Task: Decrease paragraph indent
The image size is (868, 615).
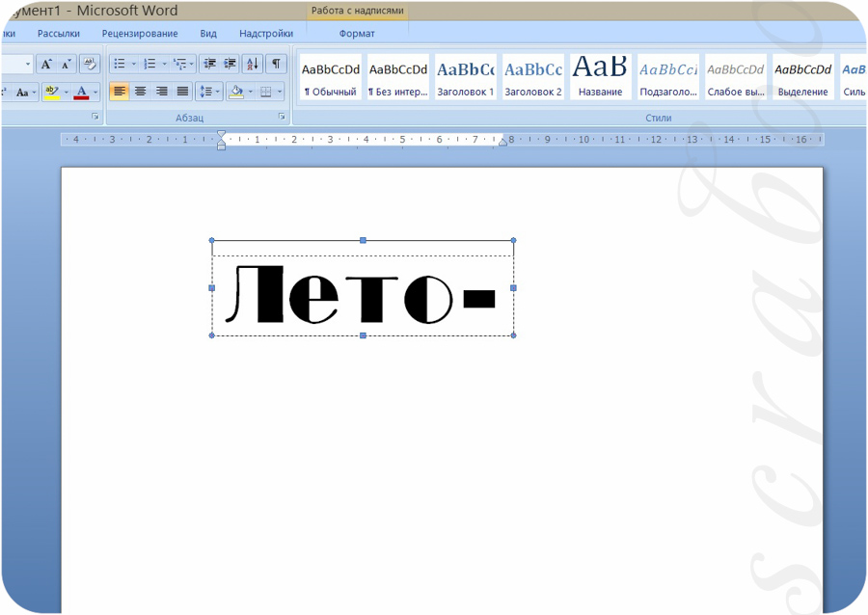Action: 209,65
